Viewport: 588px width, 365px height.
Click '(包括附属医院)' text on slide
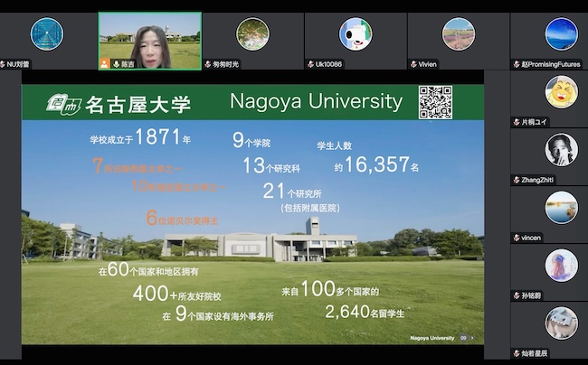310,208
